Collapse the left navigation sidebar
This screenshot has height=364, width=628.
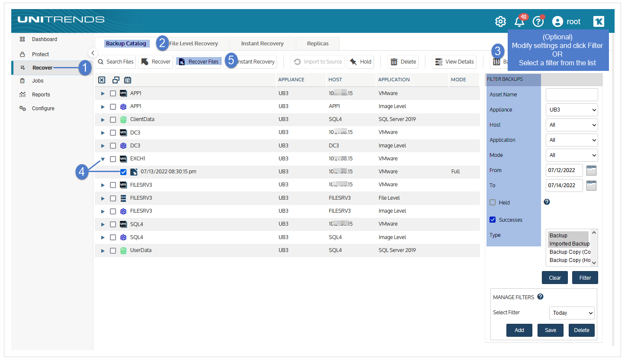point(93,53)
